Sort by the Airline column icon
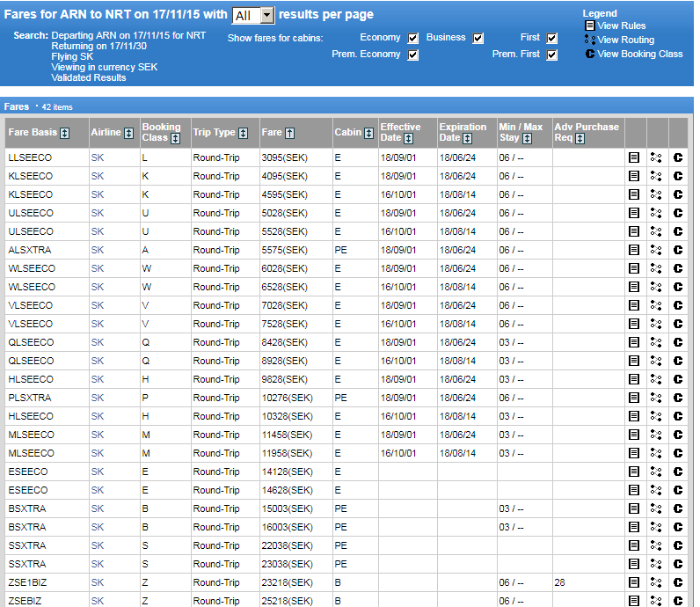This screenshot has height=607, width=700. pos(128,133)
